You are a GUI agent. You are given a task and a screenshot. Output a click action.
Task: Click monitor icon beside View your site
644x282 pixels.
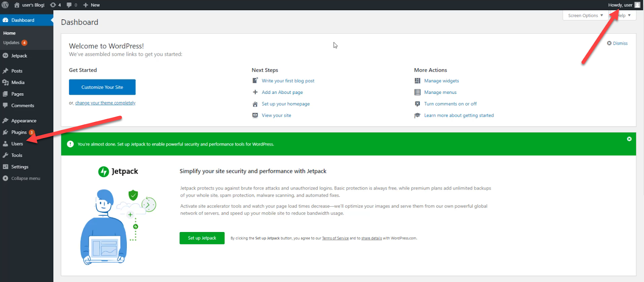point(255,115)
